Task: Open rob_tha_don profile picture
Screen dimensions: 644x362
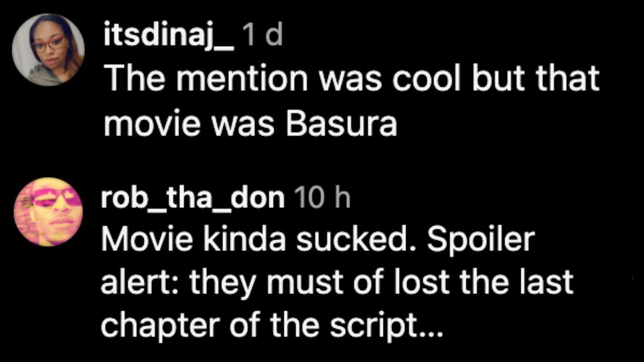Action: coord(48,212)
